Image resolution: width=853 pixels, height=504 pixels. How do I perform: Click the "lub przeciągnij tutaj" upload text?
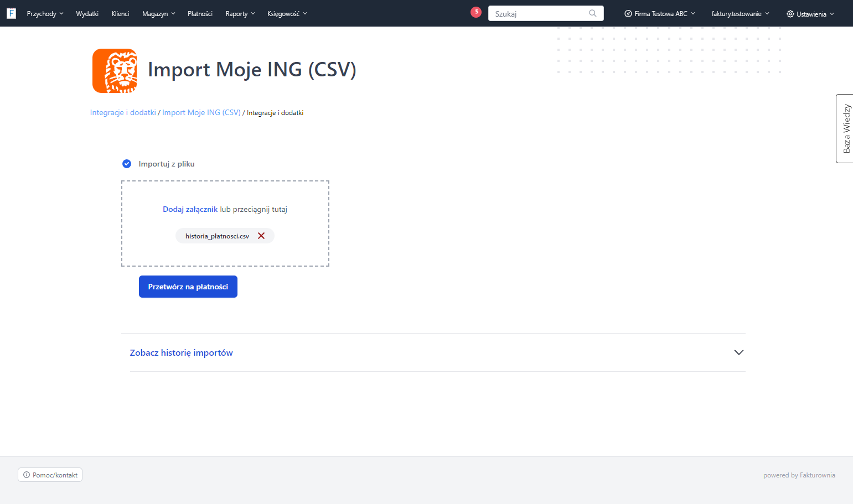tap(254, 209)
